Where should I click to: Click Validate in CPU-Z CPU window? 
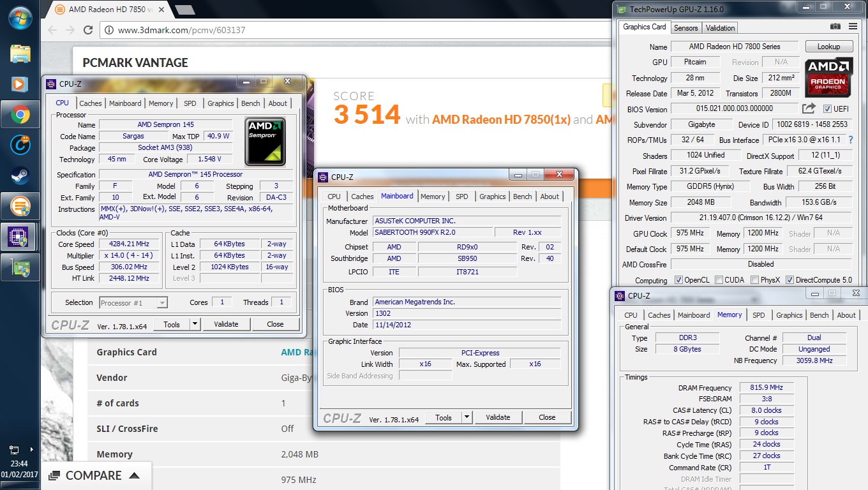pos(226,324)
